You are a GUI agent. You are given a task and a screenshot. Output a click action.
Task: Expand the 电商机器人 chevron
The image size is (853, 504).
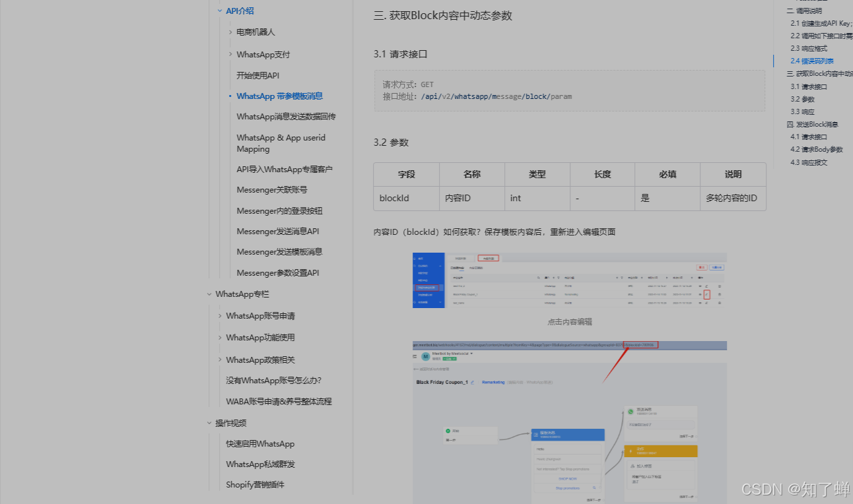pyautogui.click(x=230, y=32)
